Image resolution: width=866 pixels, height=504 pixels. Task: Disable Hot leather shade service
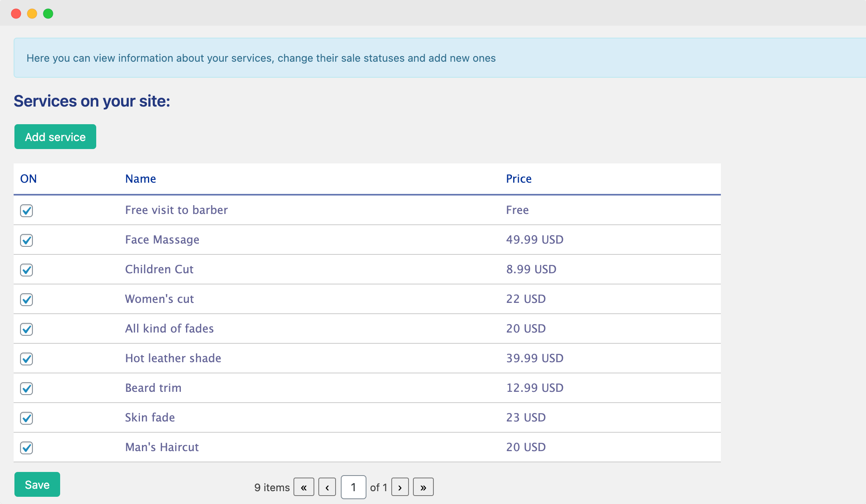[26, 359]
